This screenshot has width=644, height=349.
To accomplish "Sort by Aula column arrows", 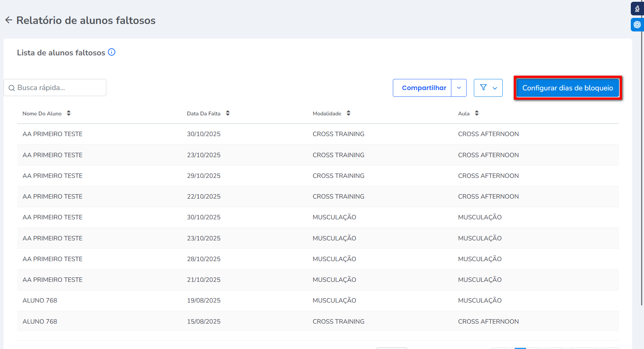I will click(477, 113).
